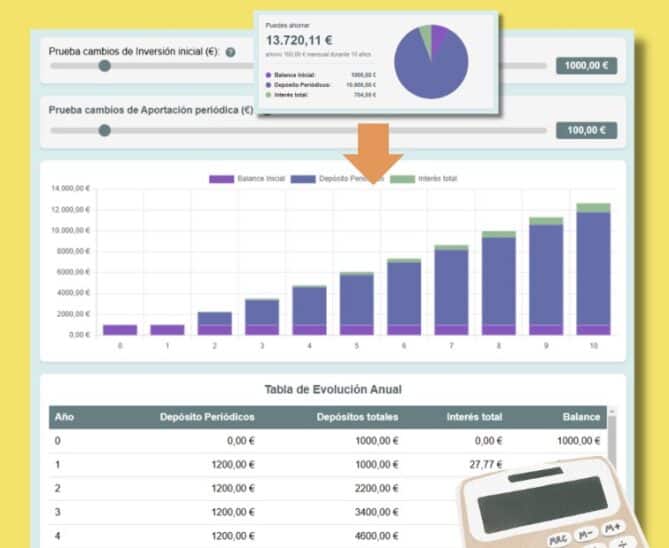The image size is (669, 548).
Task: Click the Inversión inicial slider handle
Action: pos(104,66)
